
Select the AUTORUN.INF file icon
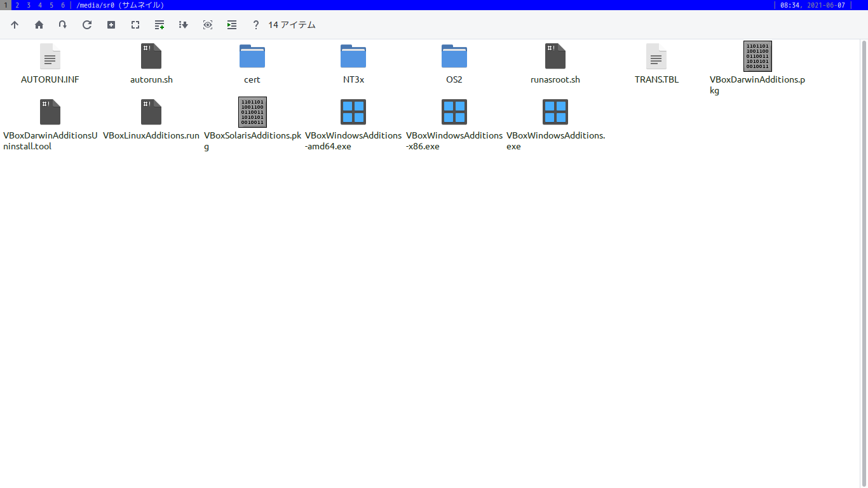[50, 57]
